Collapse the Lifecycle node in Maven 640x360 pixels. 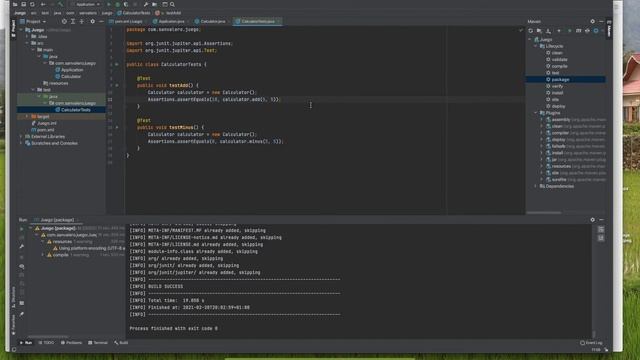[x=536, y=46]
